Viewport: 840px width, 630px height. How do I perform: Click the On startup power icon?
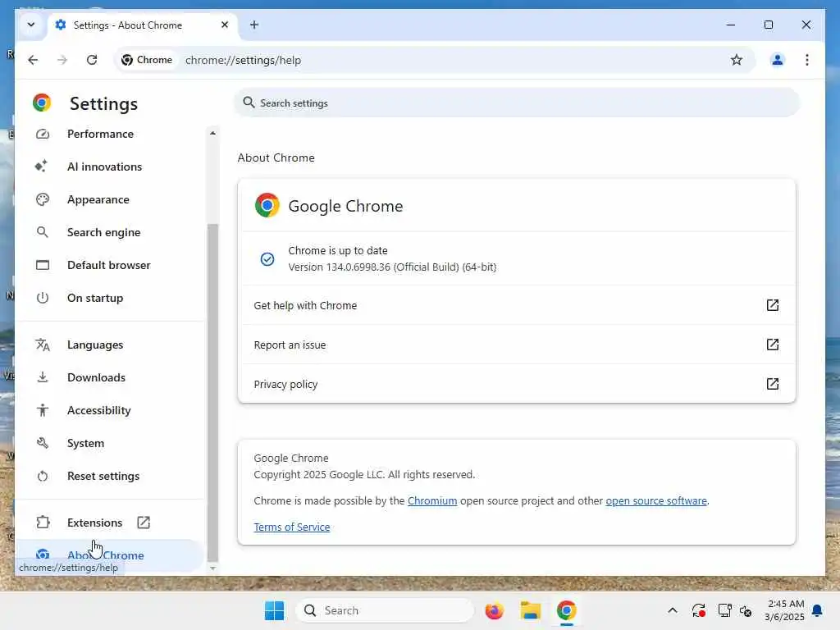click(x=43, y=298)
